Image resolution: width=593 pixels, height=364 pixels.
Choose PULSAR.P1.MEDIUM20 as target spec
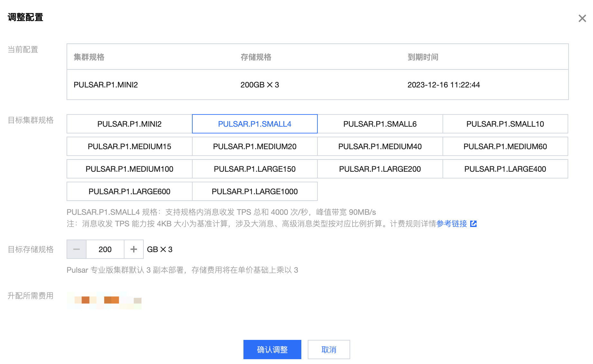pyautogui.click(x=255, y=146)
